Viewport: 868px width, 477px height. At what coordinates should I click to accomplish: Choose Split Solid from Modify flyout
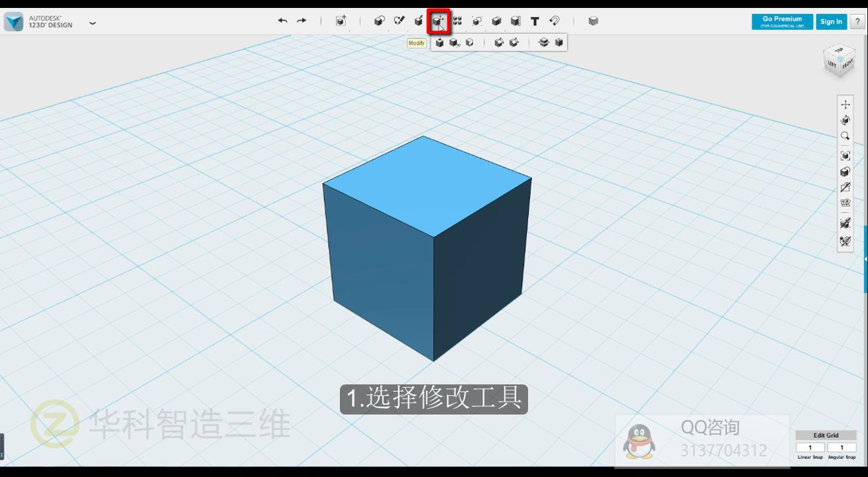tap(544, 42)
